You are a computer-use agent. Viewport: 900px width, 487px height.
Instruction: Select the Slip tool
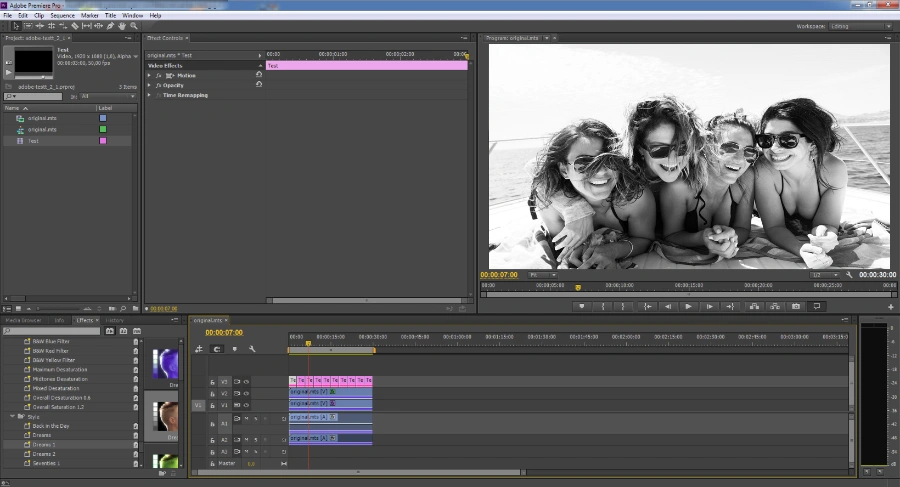tap(87, 26)
